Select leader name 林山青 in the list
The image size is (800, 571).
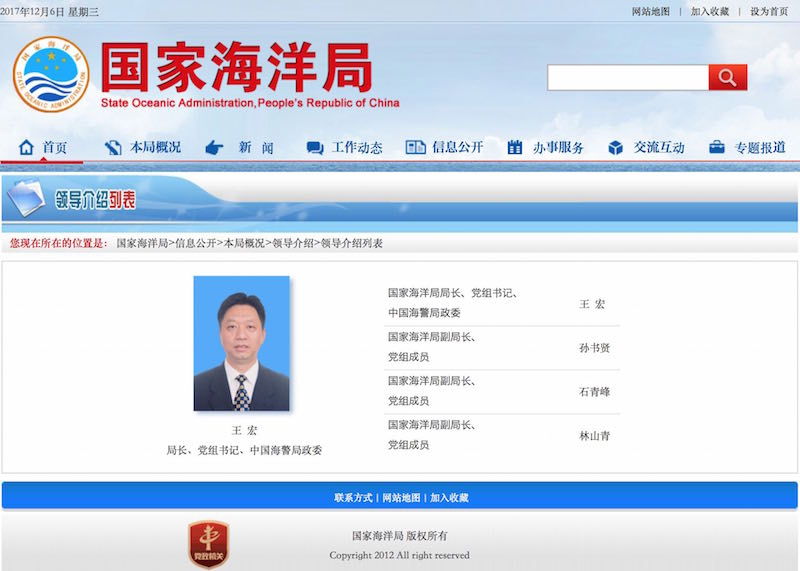pyautogui.click(x=594, y=436)
